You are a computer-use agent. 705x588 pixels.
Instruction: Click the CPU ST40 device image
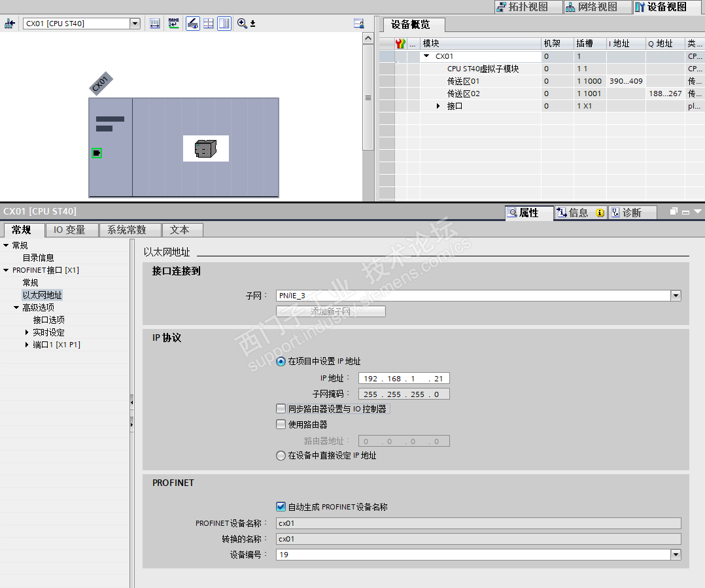(x=206, y=148)
